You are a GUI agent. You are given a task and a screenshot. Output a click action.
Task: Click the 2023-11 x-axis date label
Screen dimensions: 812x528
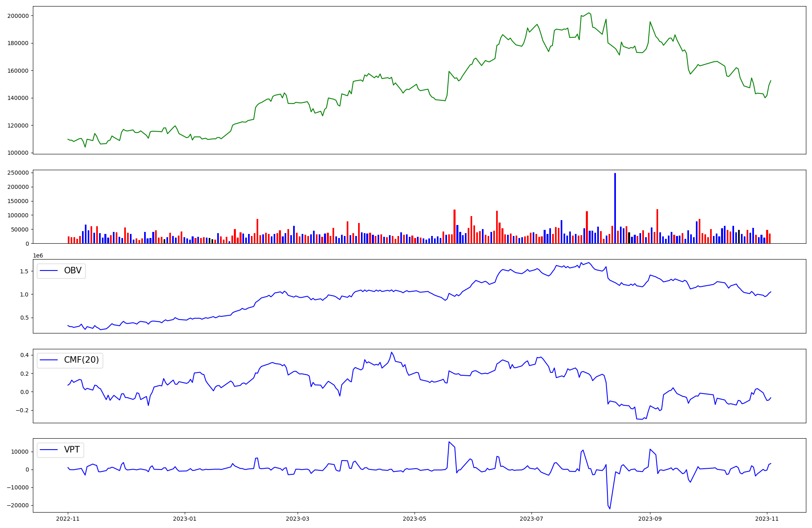coord(767,518)
